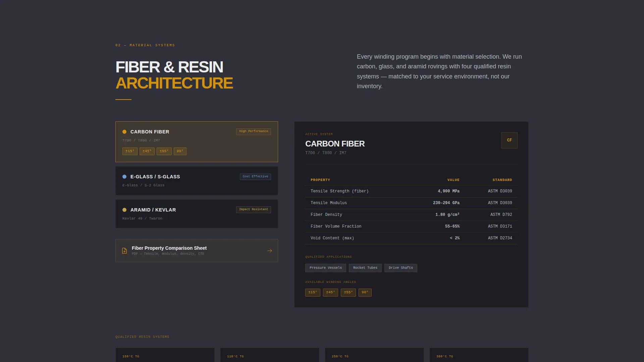Click the blue dot beside E-Glass / S-Glass
The image size is (644, 362).
coord(124,177)
